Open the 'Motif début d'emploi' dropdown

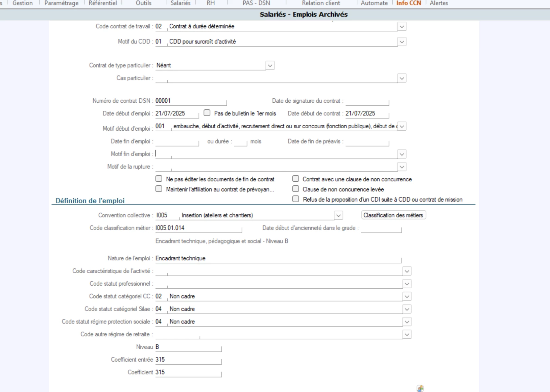pyautogui.click(x=402, y=126)
